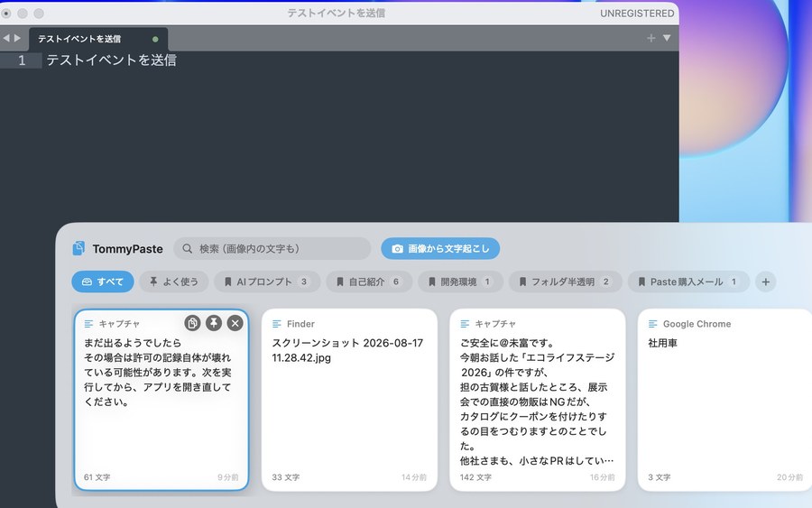The image size is (812, 508).
Task: Click the text-type icon on Finder card
Action: coord(277,324)
